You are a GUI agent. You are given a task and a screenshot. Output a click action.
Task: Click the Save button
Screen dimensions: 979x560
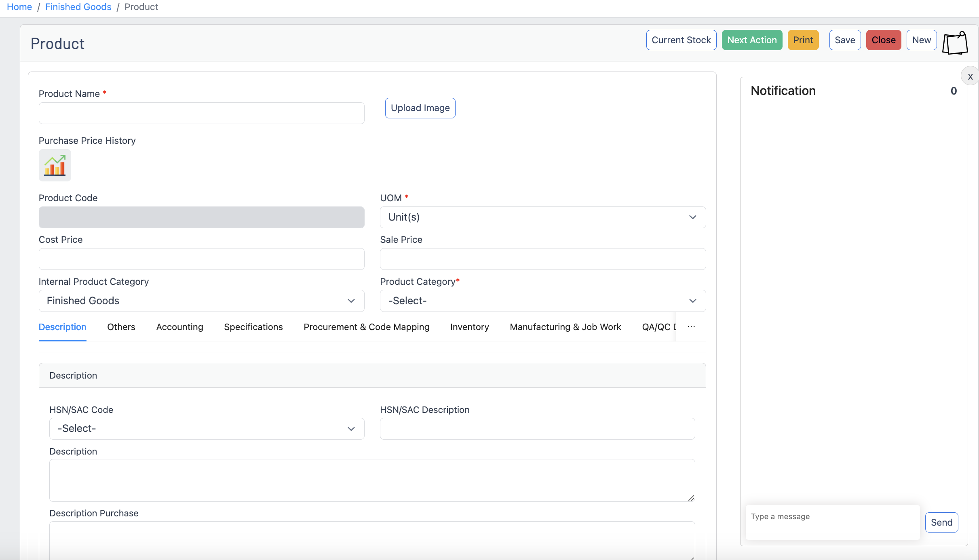point(845,40)
